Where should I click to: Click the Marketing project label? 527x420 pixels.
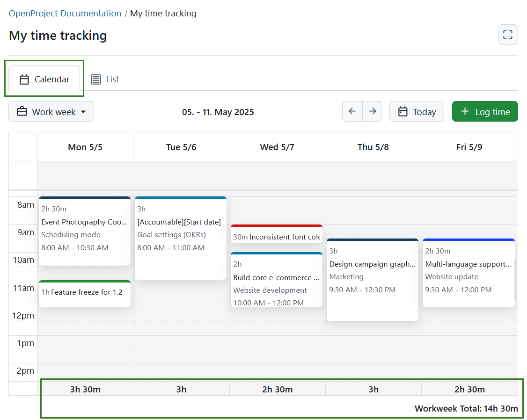coord(346,276)
